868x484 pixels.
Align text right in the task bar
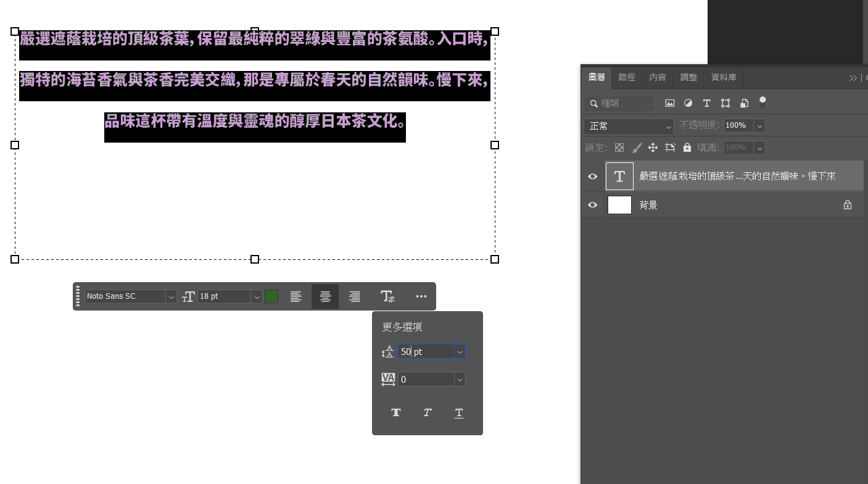pos(354,297)
